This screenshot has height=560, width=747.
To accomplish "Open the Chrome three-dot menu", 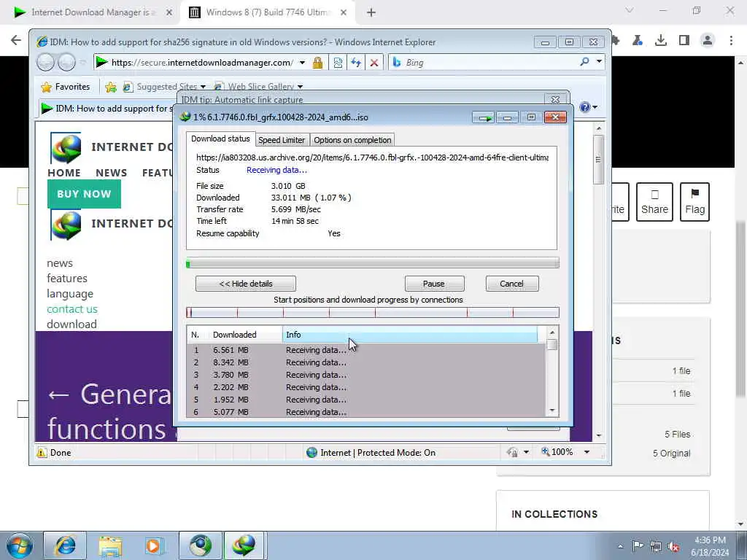I will pyautogui.click(x=731, y=41).
